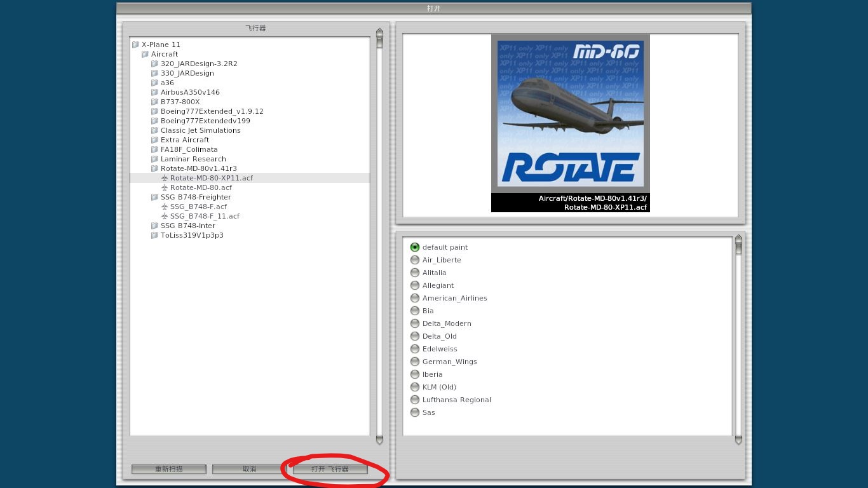
Task: Pick the Allegiant livery
Action: [x=415, y=285]
